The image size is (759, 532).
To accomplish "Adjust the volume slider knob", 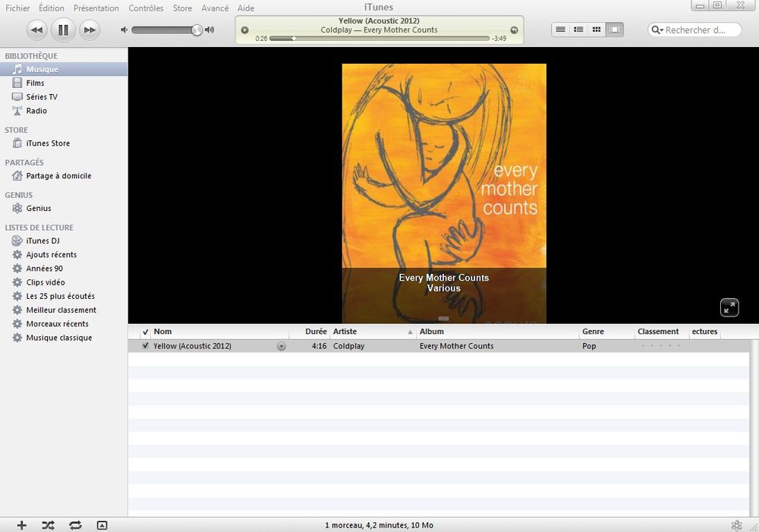I will pyautogui.click(x=197, y=30).
